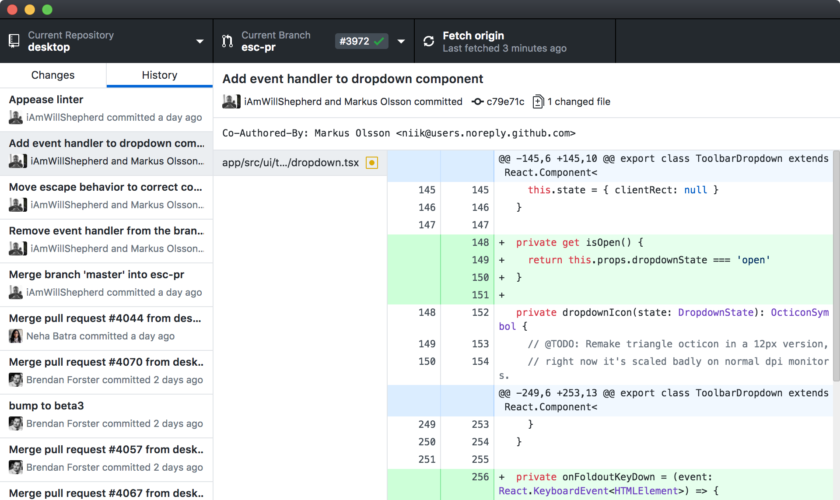
Task: Click the repository icon beside Current Repository
Action: 14,41
